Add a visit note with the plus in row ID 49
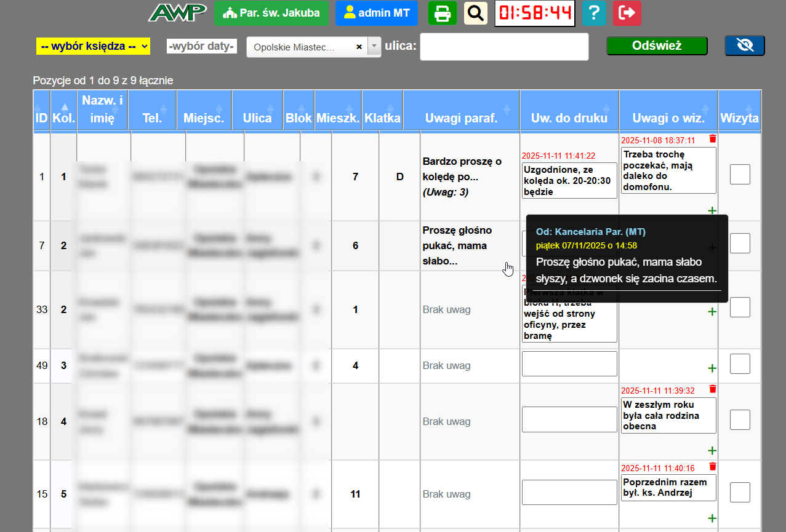 click(x=712, y=368)
